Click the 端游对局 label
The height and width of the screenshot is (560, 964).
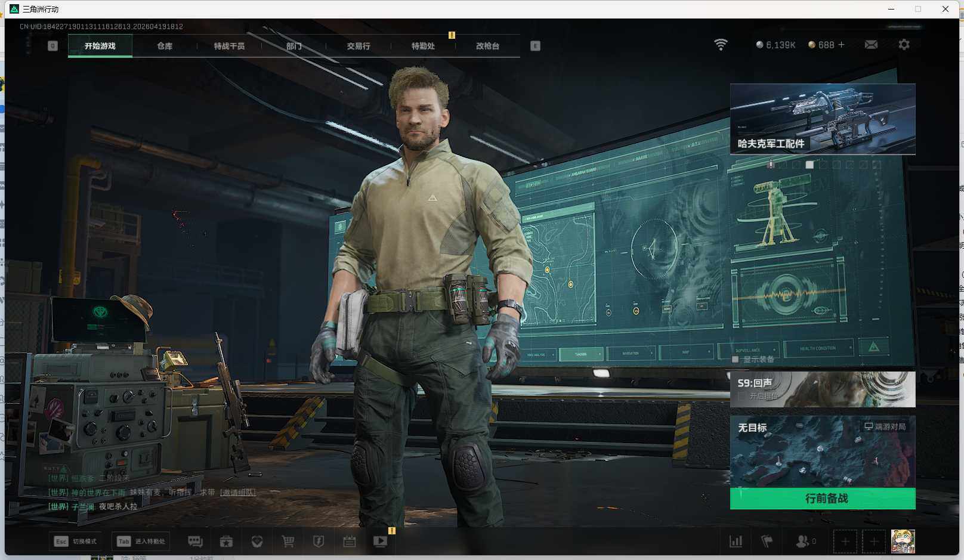point(885,426)
